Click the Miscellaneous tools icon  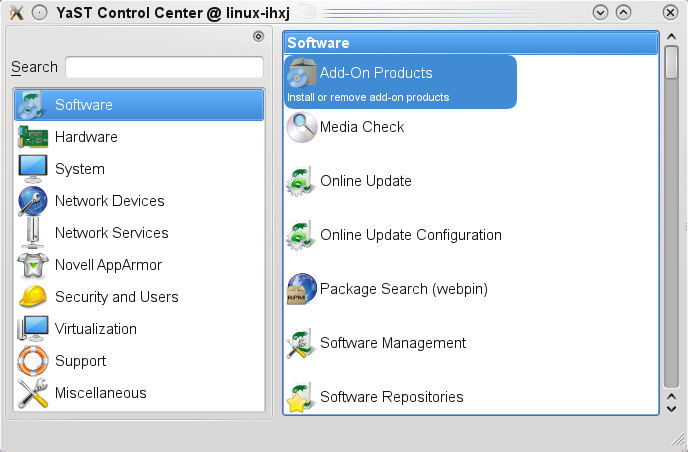pos(33,393)
